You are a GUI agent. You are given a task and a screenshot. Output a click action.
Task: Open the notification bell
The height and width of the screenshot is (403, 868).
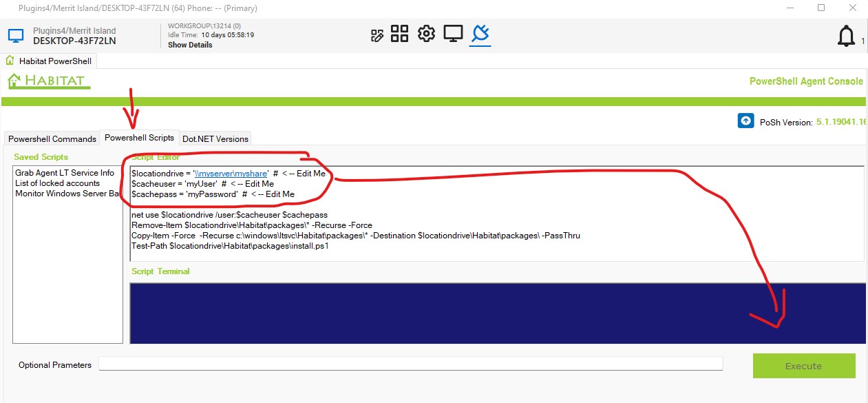[846, 35]
